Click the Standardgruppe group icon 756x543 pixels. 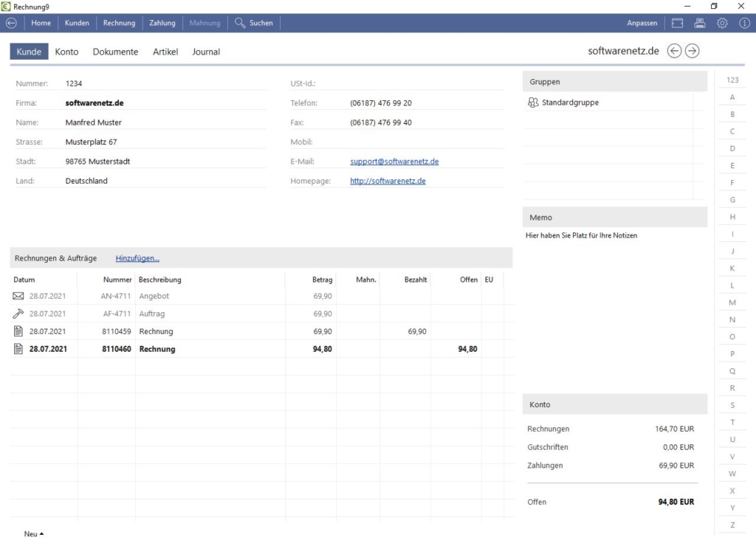533,103
